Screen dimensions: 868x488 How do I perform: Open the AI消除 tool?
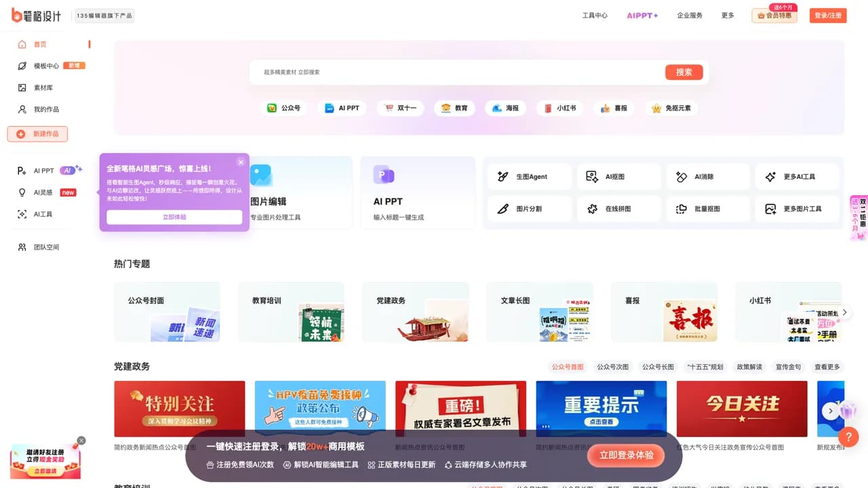click(708, 177)
